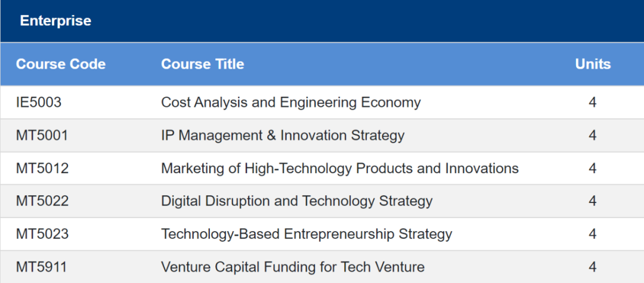Click the Units column header
The width and height of the screenshot is (644, 283).
593,64
